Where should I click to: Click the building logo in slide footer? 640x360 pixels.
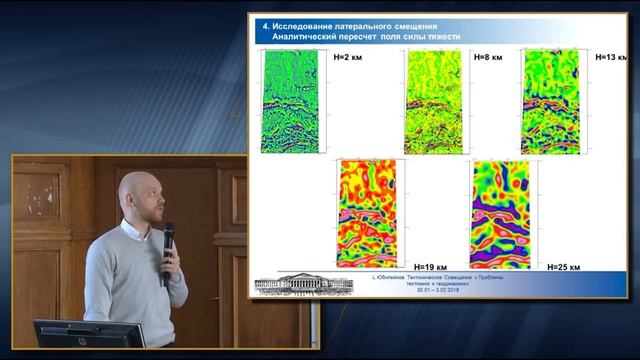(304, 284)
